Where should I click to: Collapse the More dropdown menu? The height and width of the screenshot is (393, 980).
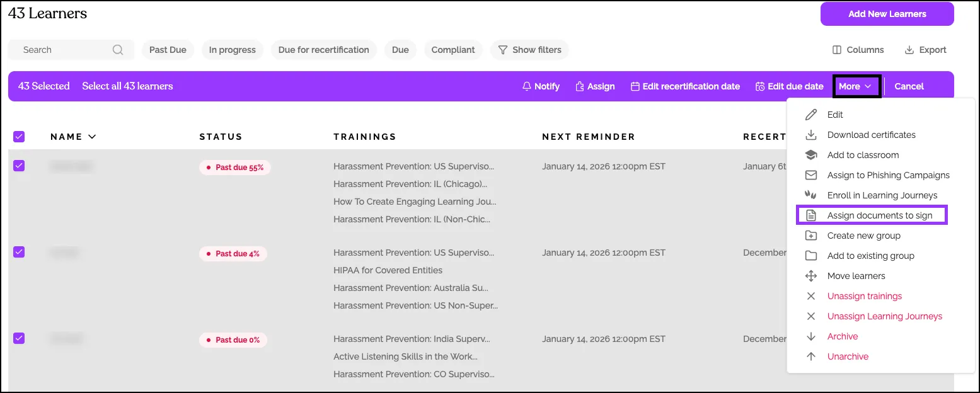click(x=856, y=86)
